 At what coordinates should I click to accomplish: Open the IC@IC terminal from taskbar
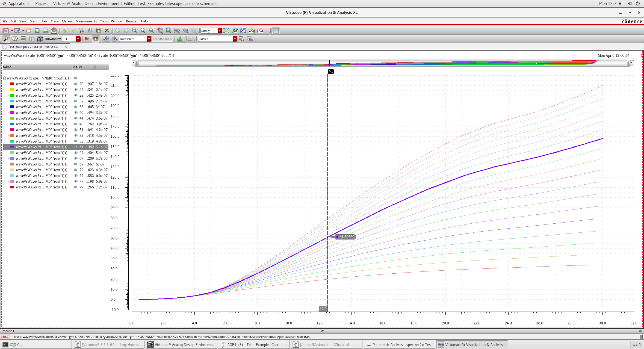point(37,345)
